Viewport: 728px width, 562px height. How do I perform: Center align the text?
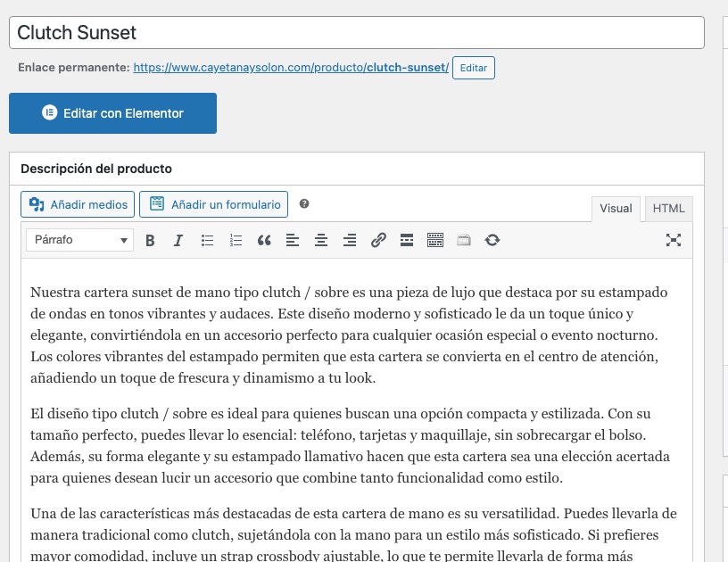[x=321, y=240]
